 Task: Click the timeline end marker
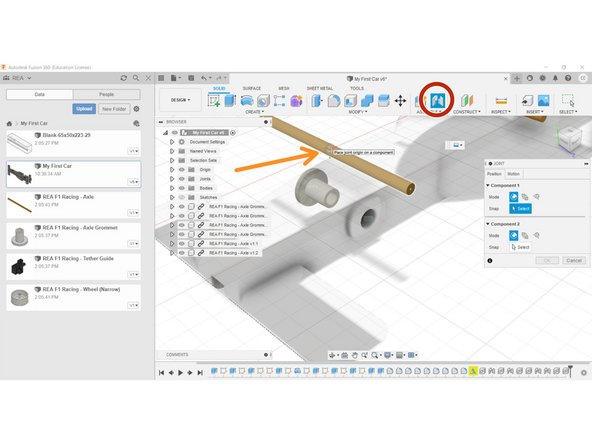tap(570, 371)
